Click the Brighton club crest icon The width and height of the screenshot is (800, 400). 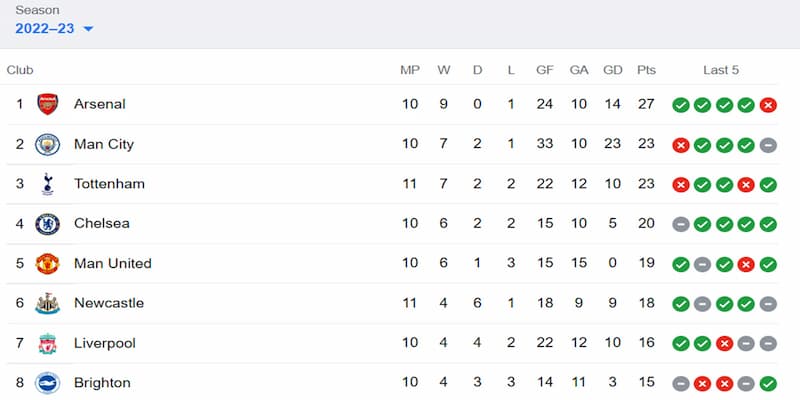(47, 383)
